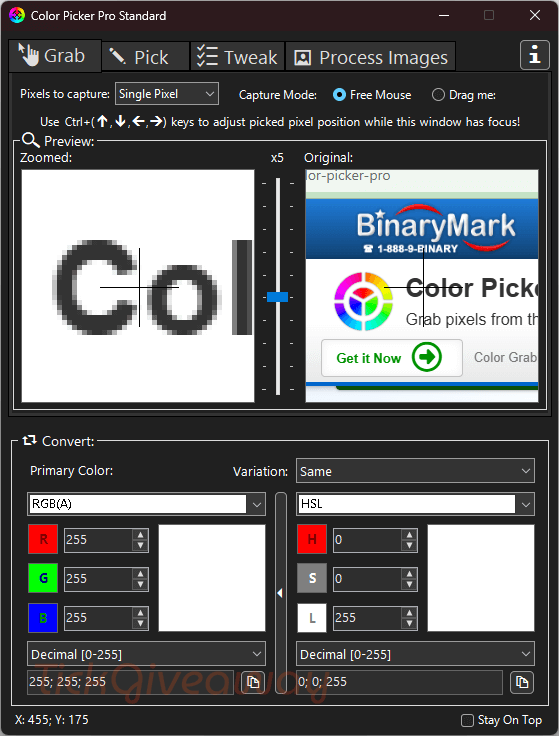Increase the R value with up arrow
This screenshot has height=736, width=559.
click(140, 535)
